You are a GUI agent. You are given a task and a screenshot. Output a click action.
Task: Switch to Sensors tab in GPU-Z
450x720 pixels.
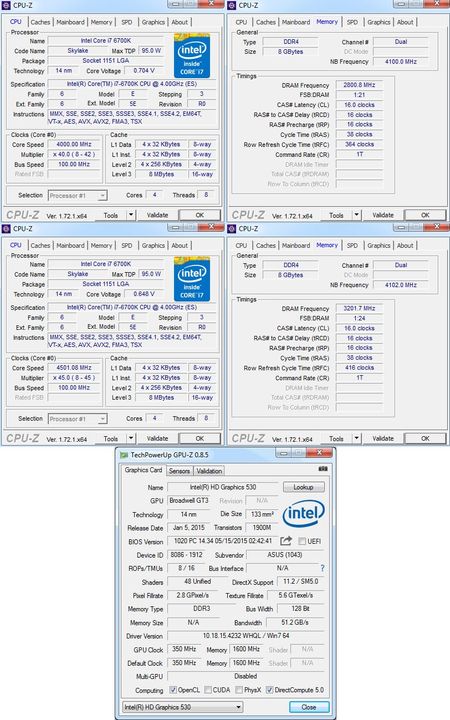tap(179, 471)
